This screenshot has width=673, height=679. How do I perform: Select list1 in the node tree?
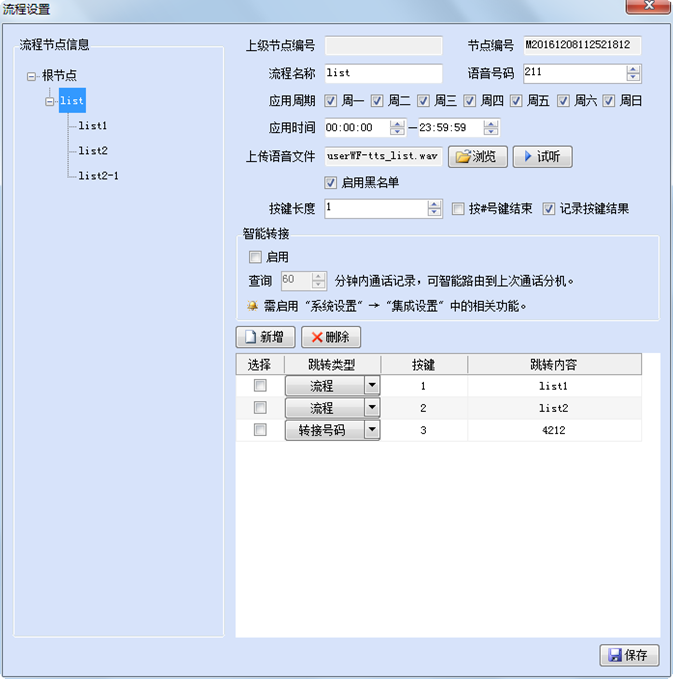click(92, 126)
